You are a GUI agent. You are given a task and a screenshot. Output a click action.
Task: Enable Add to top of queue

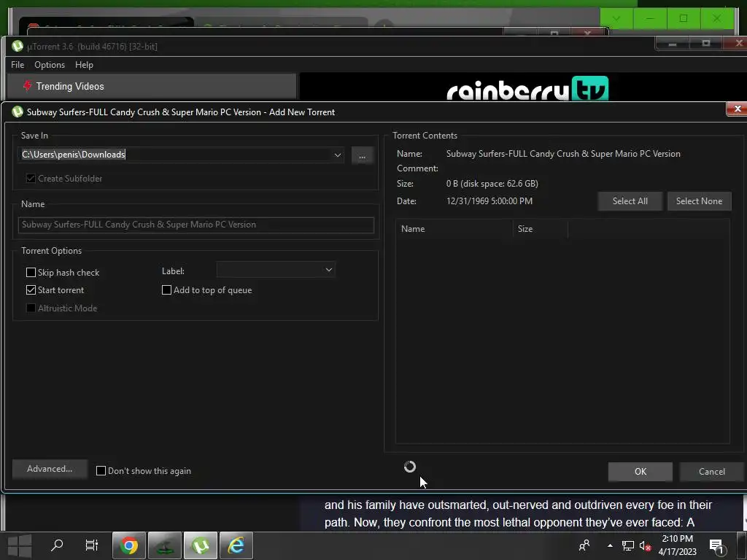pos(167,290)
